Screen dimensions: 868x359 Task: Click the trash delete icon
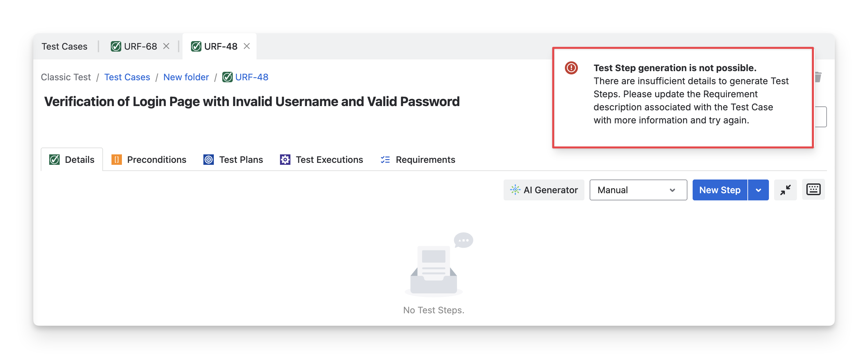[818, 77]
